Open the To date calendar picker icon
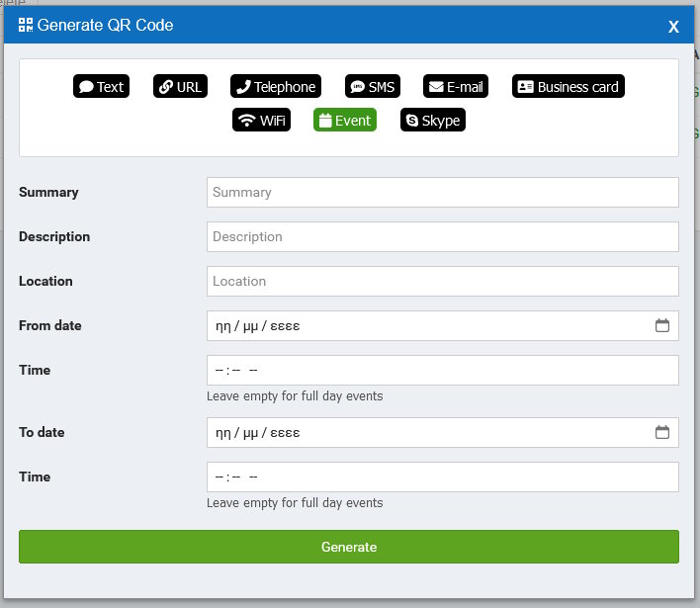 coord(662,432)
